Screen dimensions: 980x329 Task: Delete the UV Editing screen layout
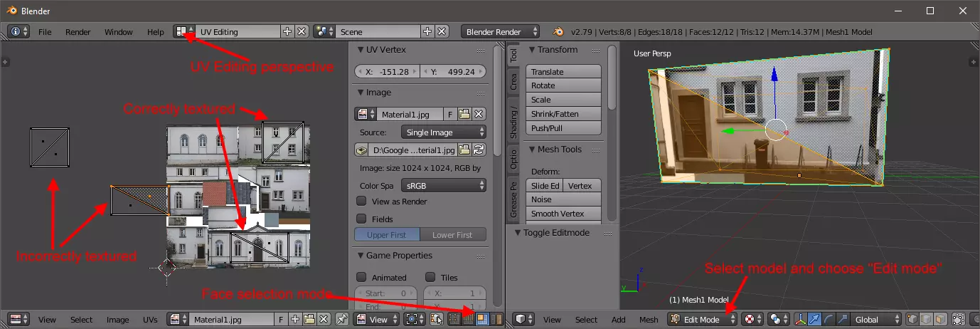[302, 31]
